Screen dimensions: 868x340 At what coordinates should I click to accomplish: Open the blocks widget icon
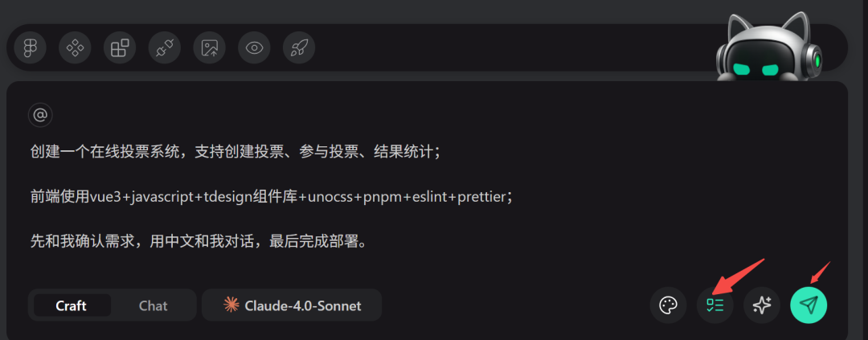coord(120,47)
